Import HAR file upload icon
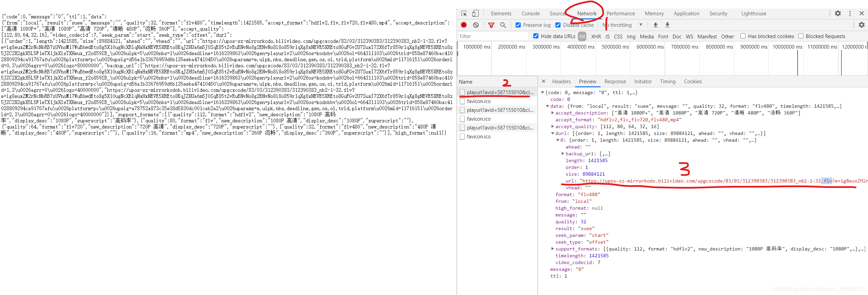 click(x=655, y=25)
